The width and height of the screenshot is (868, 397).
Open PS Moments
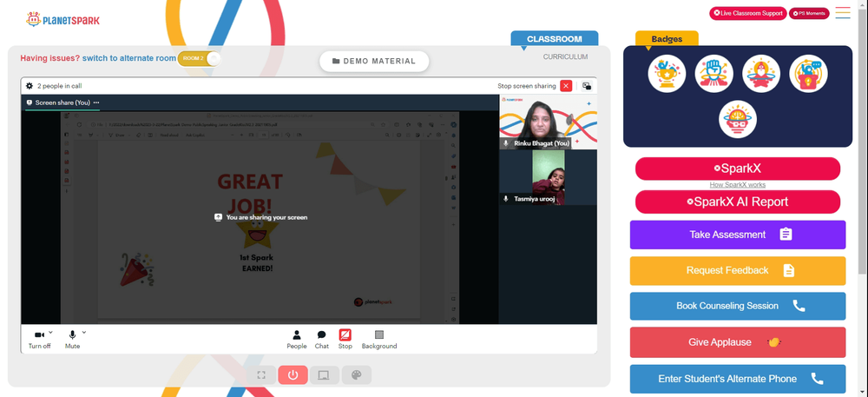point(809,13)
